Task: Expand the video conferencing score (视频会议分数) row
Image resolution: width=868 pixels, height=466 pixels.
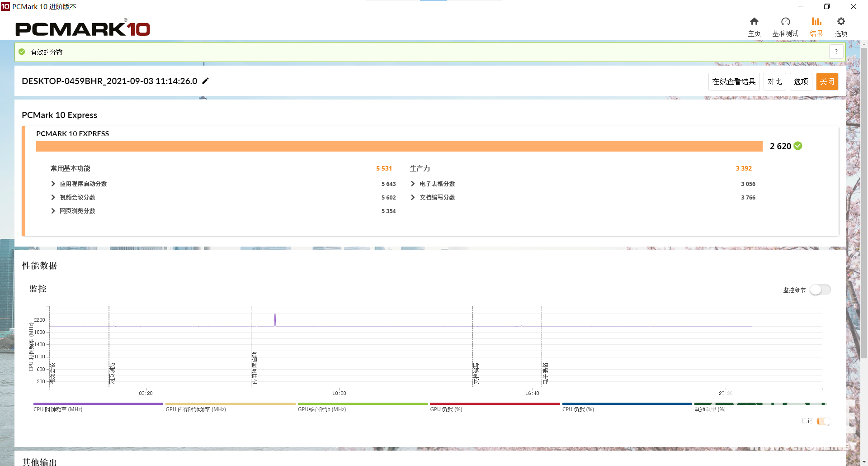Action: click(x=53, y=197)
